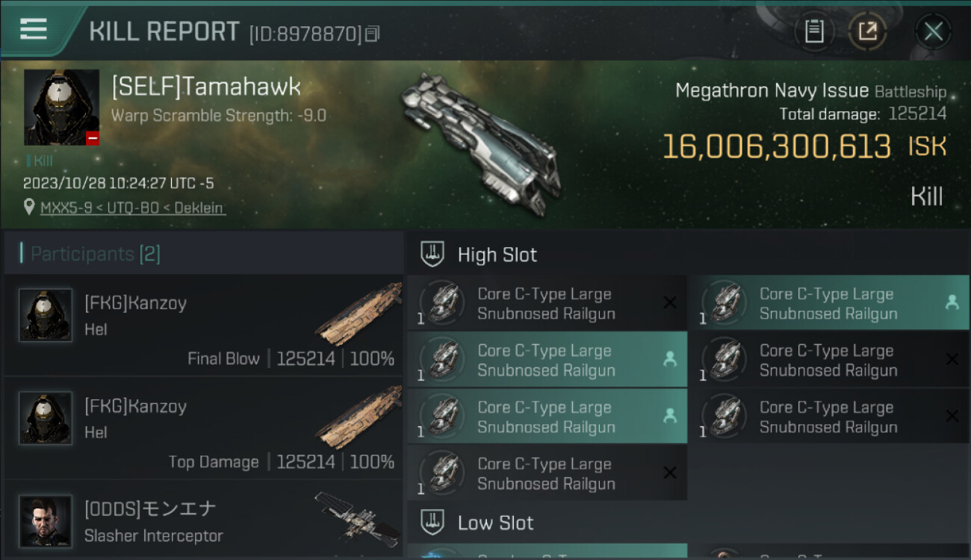Click the clipboard icon in header
This screenshot has height=560, width=971.
tap(813, 31)
